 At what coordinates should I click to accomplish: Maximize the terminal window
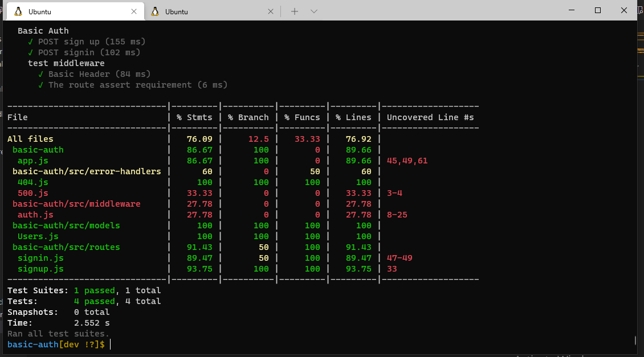point(598,10)
